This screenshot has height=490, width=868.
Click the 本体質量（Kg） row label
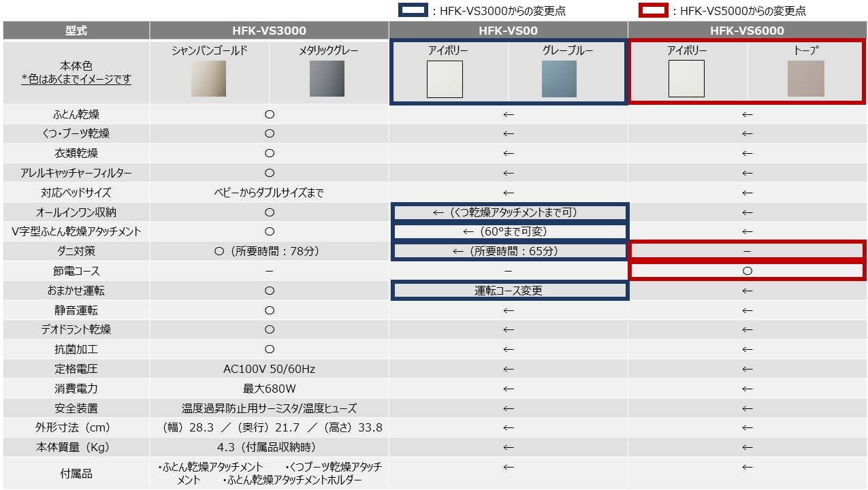(76, 447)
